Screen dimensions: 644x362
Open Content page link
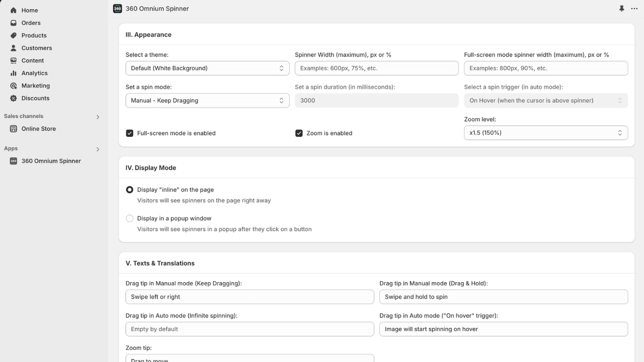[33, 60]
